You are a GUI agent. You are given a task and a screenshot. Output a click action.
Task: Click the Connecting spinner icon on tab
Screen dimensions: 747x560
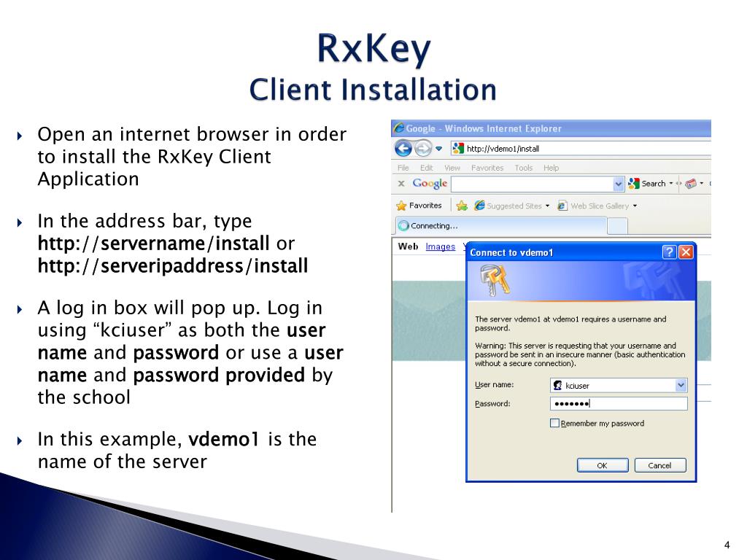(x=403, y=226)
